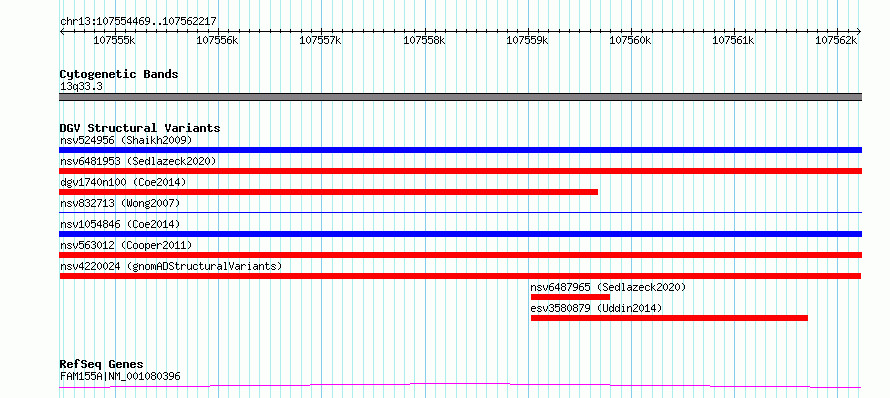Click the 13q33.3 band label
This screenshot has width=890, height=398.
(x=81, y=87)
